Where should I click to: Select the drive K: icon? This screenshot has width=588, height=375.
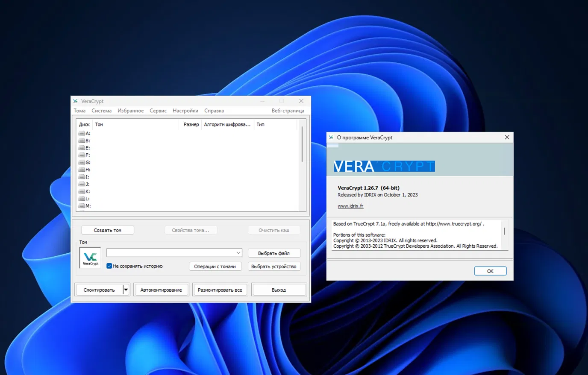82,192
